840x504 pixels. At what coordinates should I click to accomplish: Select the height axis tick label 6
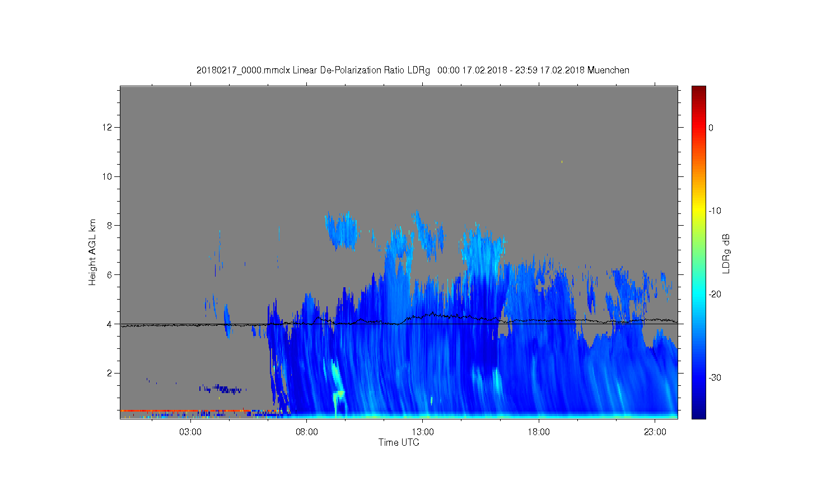(x=111, y=274)
